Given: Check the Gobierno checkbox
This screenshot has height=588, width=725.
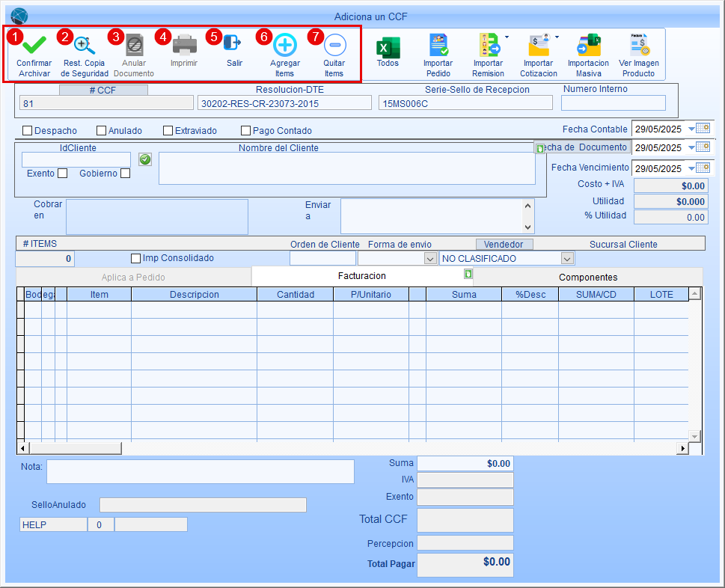Looking at the screenshot, I should (125, 174).
